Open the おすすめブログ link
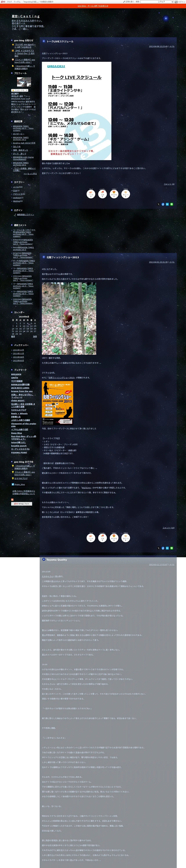 click(21, 478)
